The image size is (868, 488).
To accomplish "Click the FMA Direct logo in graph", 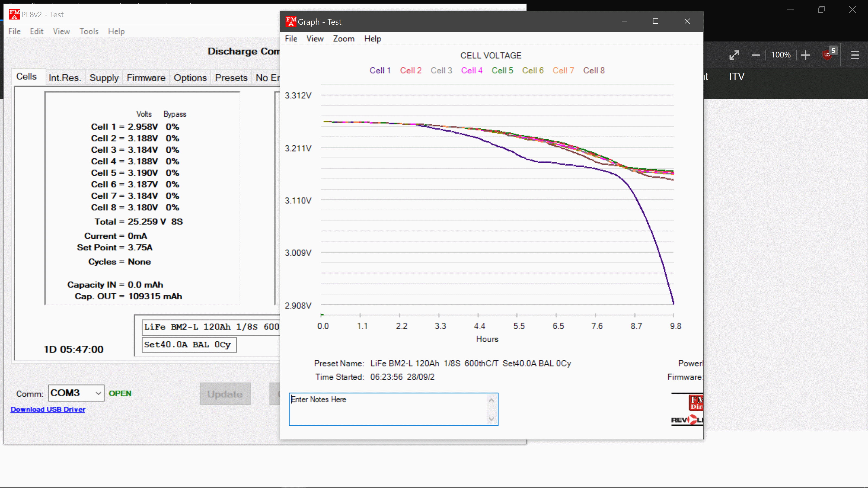I will coord(695,402).
